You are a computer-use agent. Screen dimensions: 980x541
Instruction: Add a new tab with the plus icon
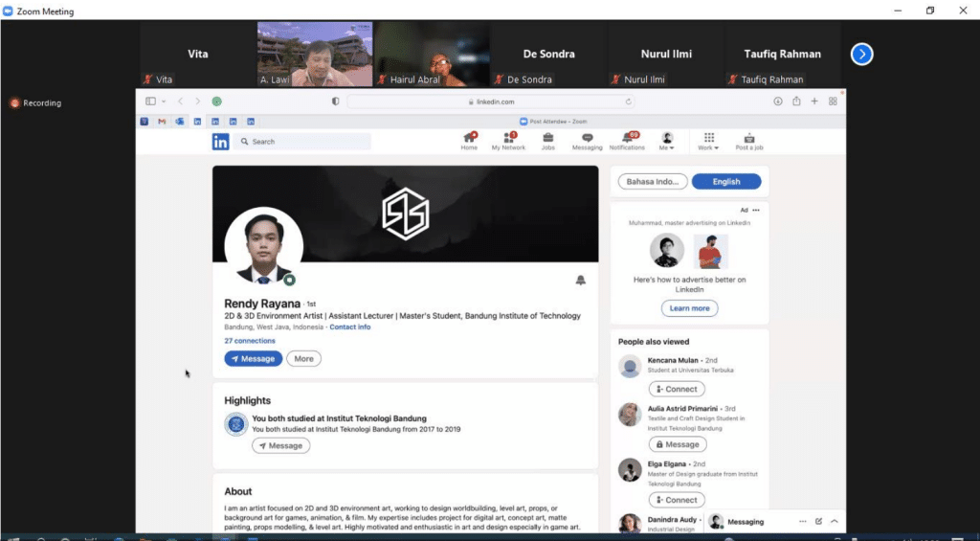click(x=814, y=101)
